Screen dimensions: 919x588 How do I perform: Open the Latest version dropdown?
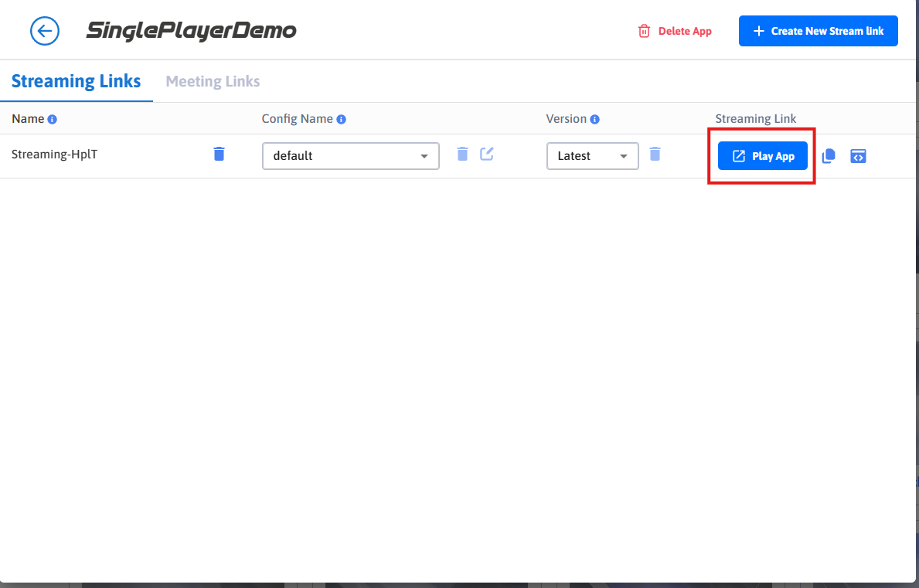pyautogui.click(x=592, y=156)
